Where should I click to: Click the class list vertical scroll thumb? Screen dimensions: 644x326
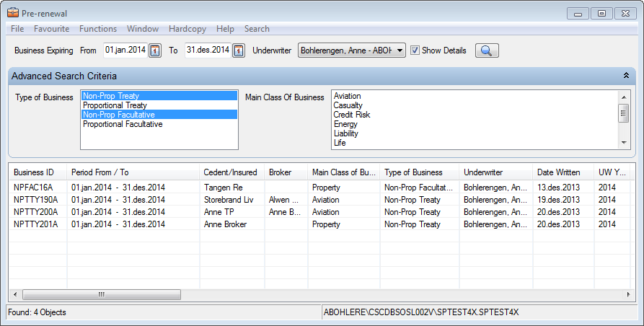pos(624,113)
